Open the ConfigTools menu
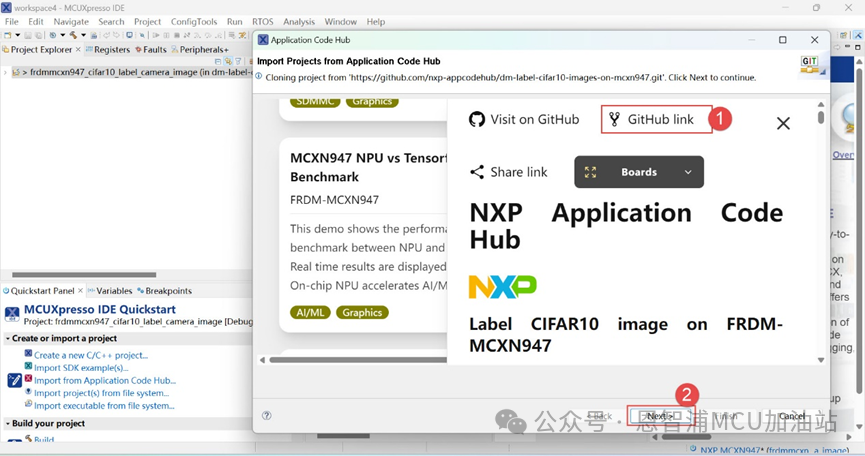 tap(194, 22)
